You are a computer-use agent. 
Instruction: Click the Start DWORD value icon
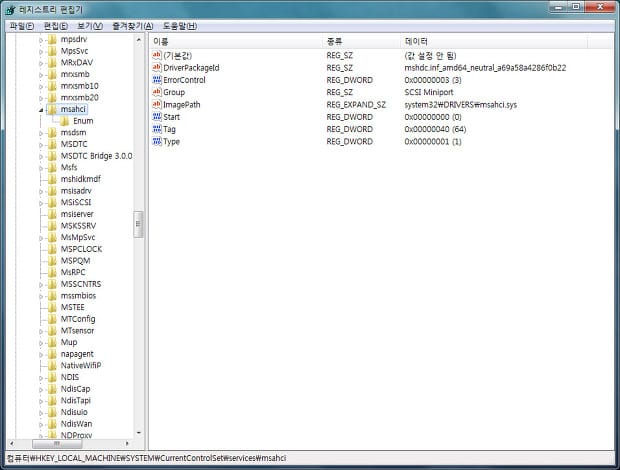(x=156, y=117)
